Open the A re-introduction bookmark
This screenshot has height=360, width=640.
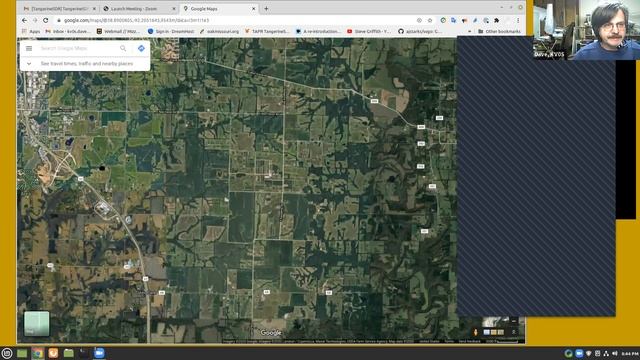(318, 31)
